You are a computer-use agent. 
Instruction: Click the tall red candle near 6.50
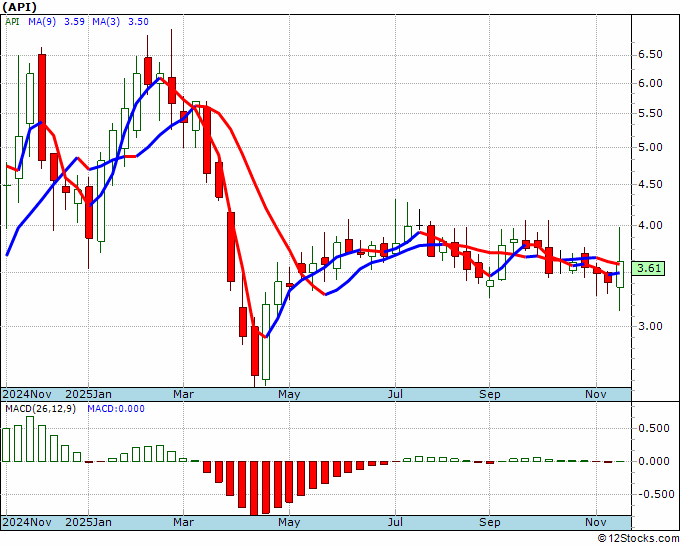click(42, 108)
